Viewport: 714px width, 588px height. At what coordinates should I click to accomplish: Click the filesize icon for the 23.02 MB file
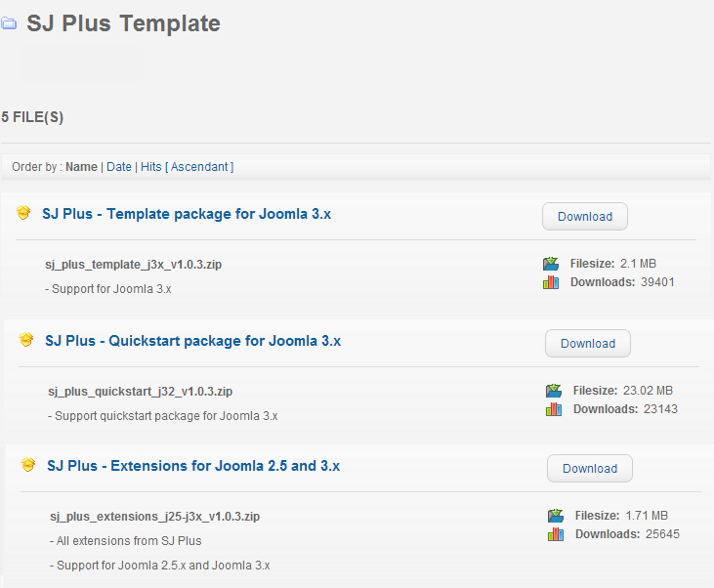554,391
